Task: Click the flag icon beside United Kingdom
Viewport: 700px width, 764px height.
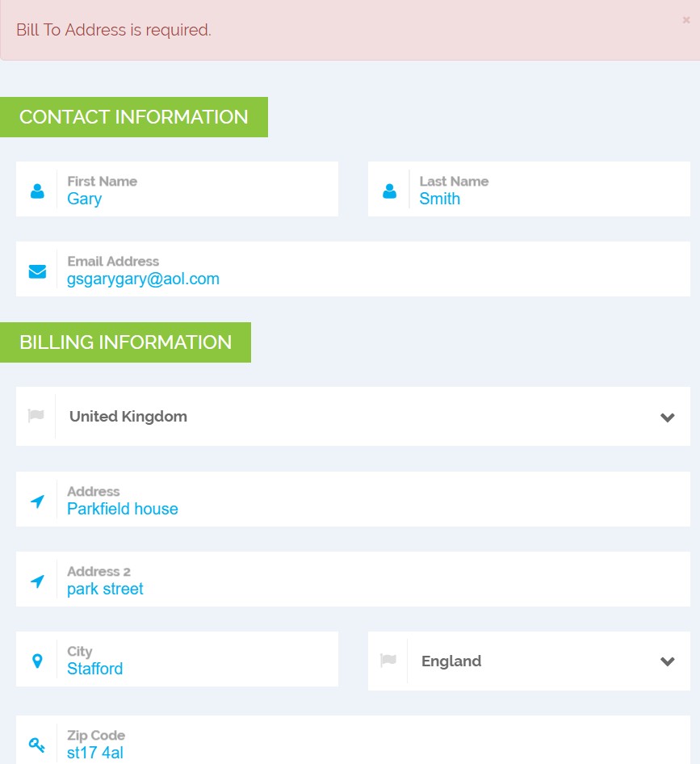Action: click(36, 416)
